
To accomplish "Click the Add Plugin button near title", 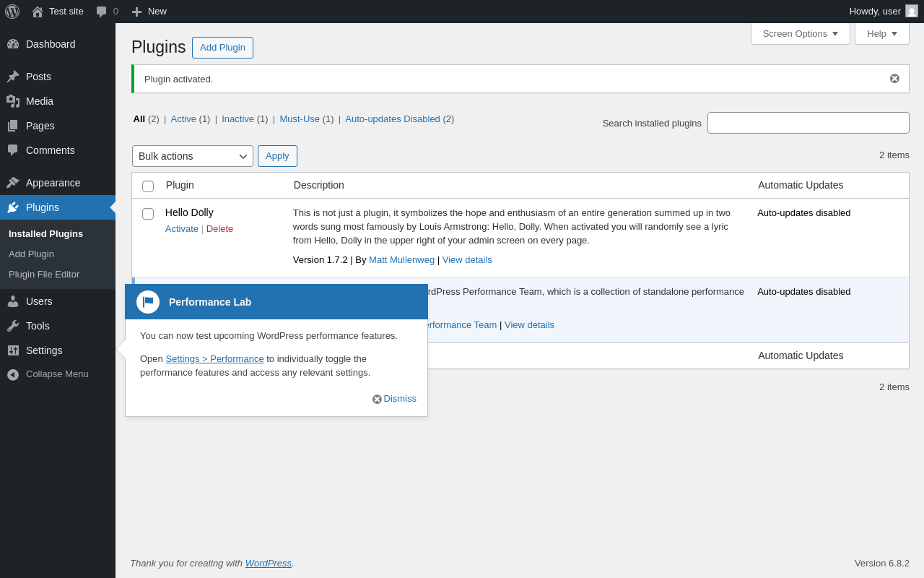I will click(222, 48).
